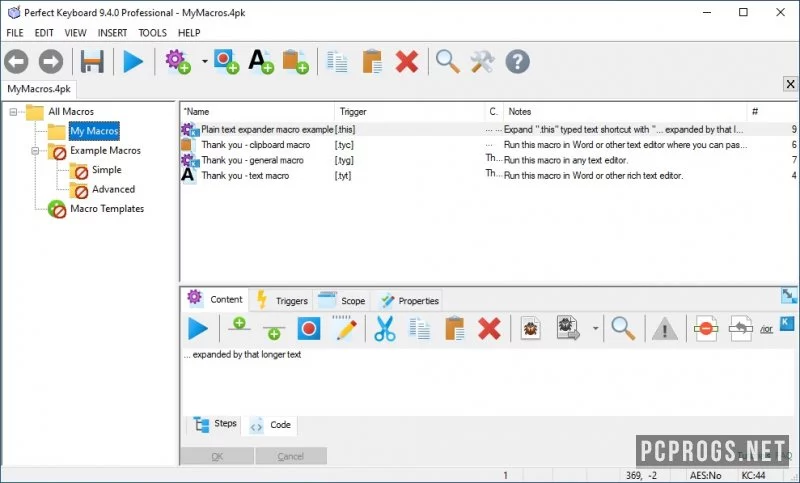800x483 pixels.
Task: Open the TOOLS menu
Action: coord(153,33)
